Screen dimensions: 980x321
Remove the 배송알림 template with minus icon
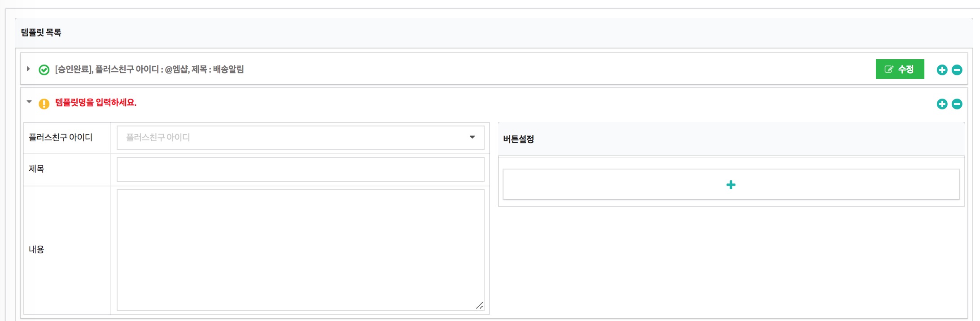957,70
